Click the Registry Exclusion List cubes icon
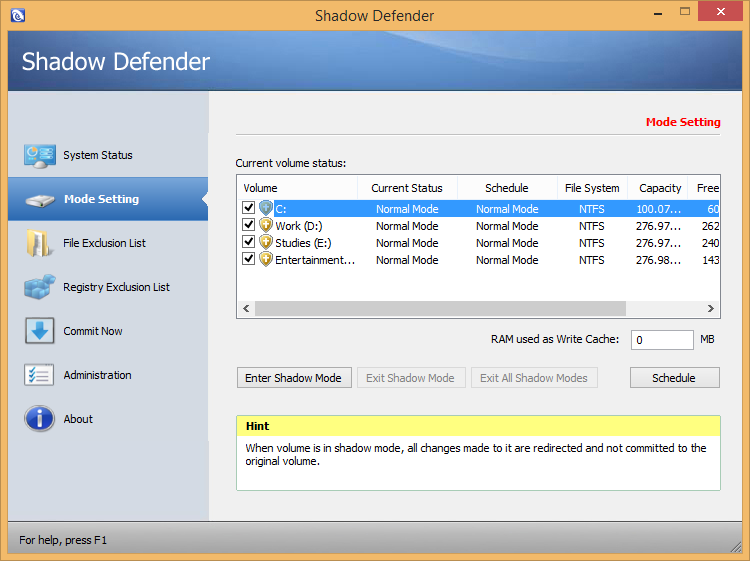The width and height of the screenshot is (750, 561). (x=39, y=287)
